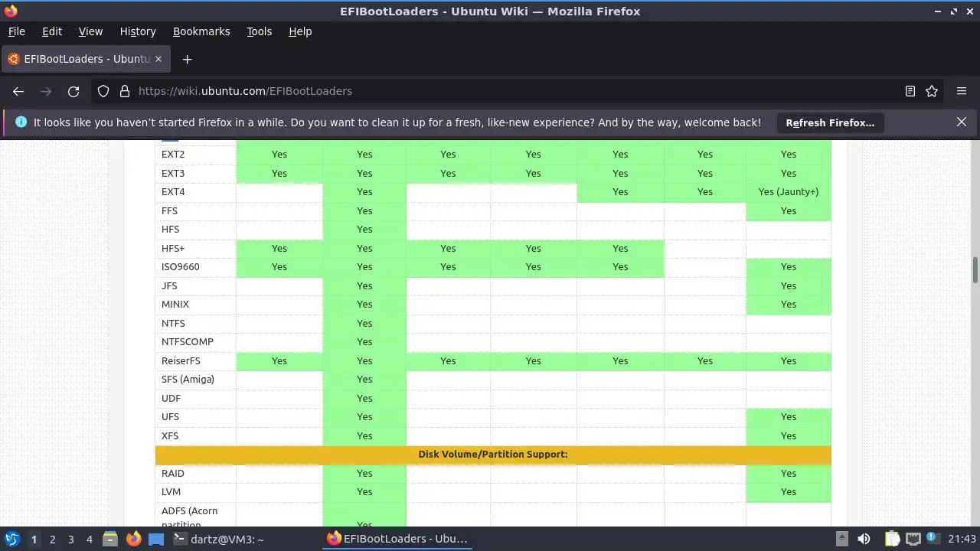Click the 'Yes (Jaunty+)' cell

(789, 192)
